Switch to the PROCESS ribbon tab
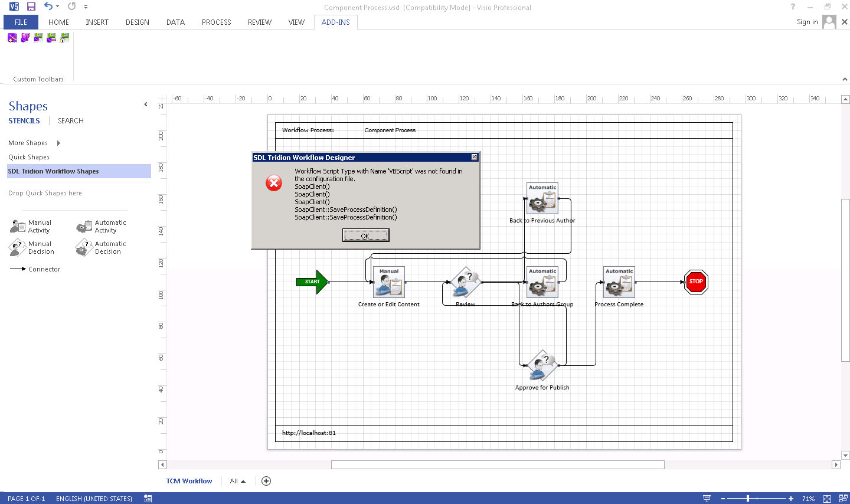 (x=217, y=22)
